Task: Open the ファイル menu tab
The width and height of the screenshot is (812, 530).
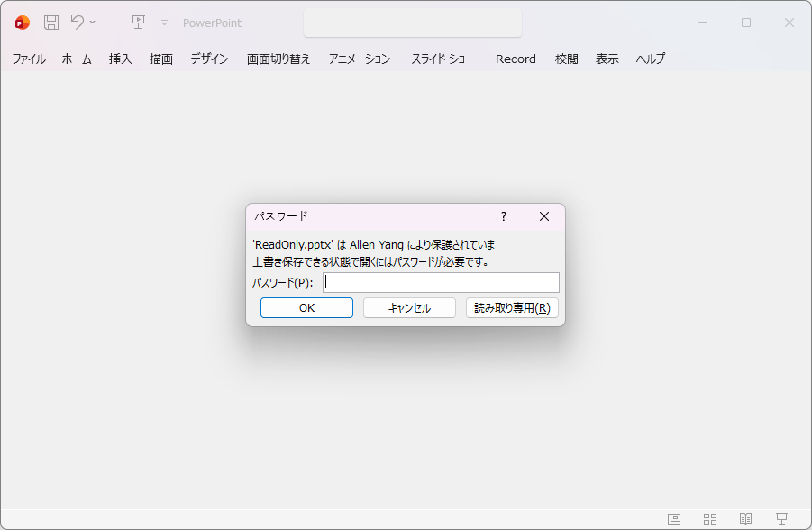Action: tap(29, 59)
